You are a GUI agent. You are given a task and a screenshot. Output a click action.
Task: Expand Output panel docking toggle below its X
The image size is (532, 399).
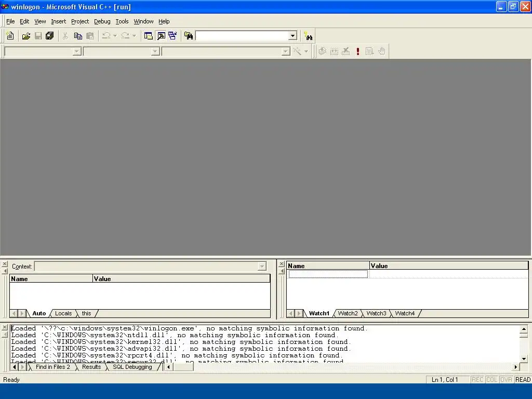(x=5, y=335)
